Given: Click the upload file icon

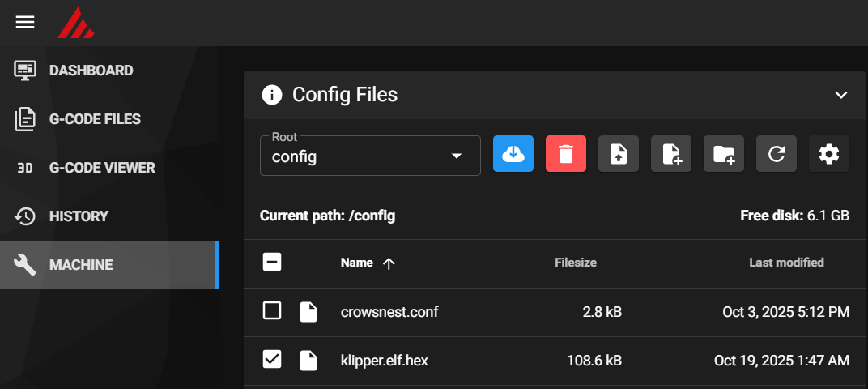Looking at the screenshot, I should pyautogui.click(x=619, y=154).
